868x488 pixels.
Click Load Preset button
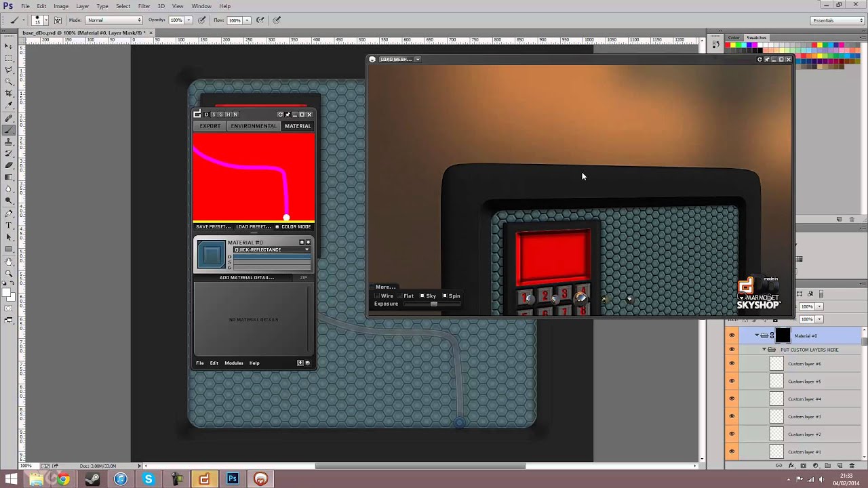click(254, 227)
